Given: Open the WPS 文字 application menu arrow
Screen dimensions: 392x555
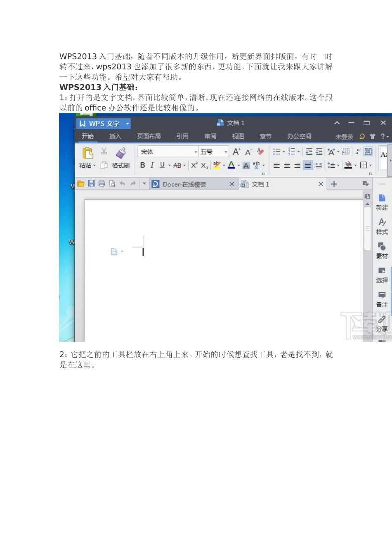Looking at the screenshot, I should click(x=128, y=123).
